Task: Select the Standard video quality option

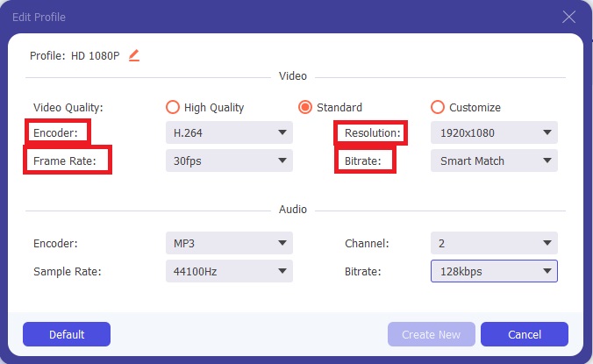Action: [304, 107]
